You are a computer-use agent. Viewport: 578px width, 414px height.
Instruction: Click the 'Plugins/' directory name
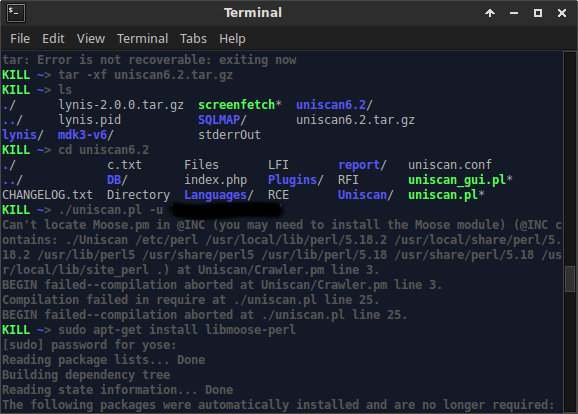(296, 180)
